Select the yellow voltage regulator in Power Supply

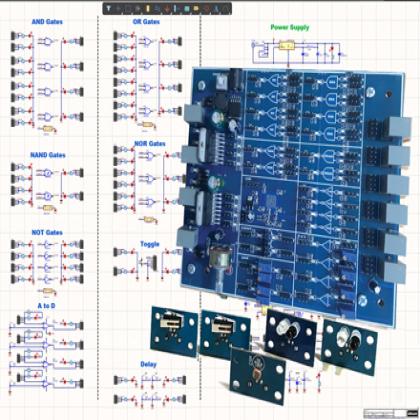tap(286, 46)
